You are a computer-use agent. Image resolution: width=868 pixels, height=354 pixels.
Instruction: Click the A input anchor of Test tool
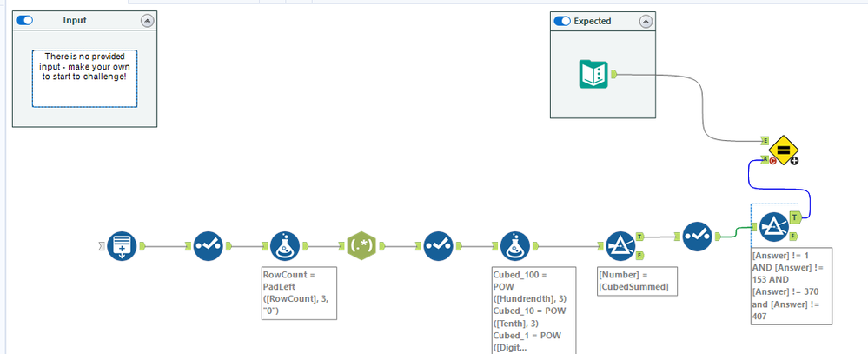click(x=765, y=159)
